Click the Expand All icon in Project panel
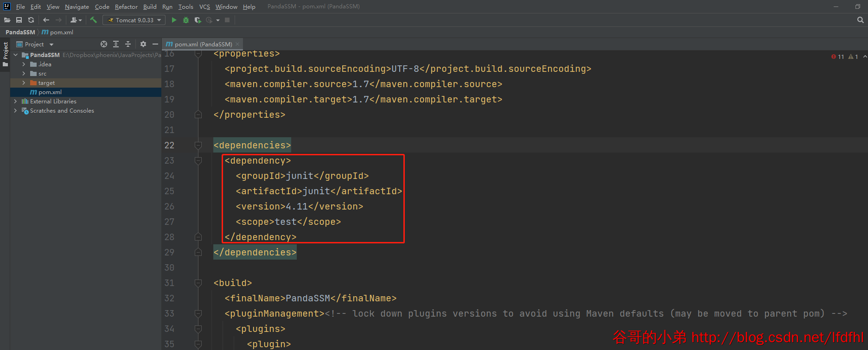The height and width of the screenshot is (350, 868). coord(116,44)
